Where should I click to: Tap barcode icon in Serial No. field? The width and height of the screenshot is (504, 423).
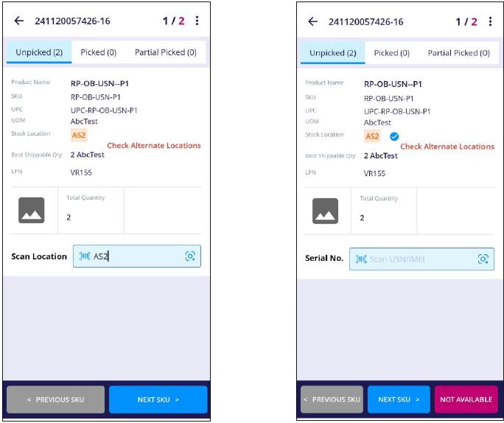point(361,259)
